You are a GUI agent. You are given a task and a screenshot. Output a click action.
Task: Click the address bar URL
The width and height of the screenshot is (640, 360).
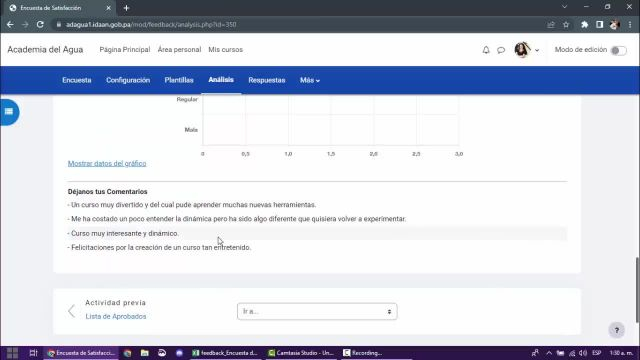tap(151, 24)
